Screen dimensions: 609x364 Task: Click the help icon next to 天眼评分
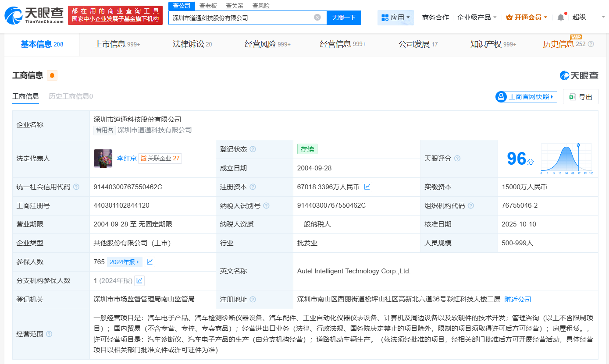click(457, 158)
